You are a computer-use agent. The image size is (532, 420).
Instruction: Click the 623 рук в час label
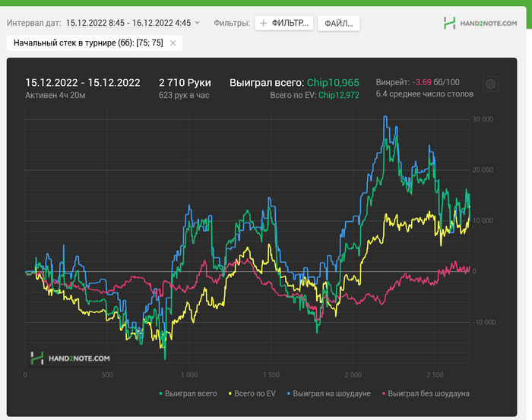click(184, 95)
